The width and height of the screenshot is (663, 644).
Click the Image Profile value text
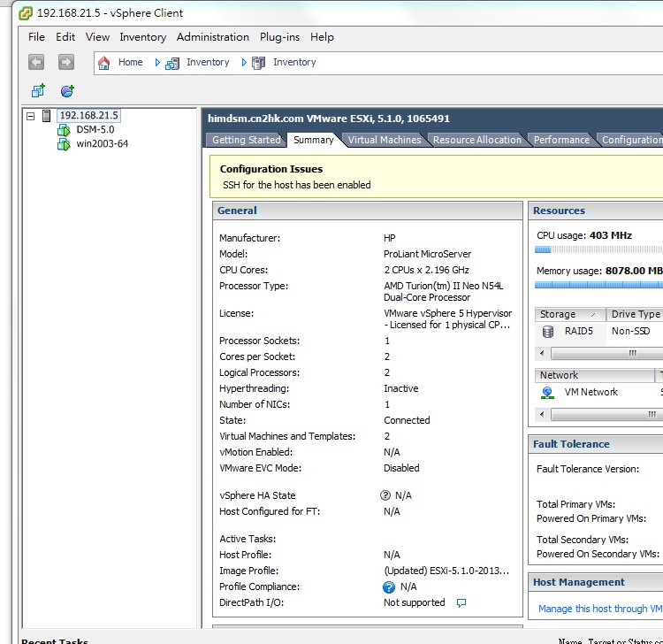446,571
